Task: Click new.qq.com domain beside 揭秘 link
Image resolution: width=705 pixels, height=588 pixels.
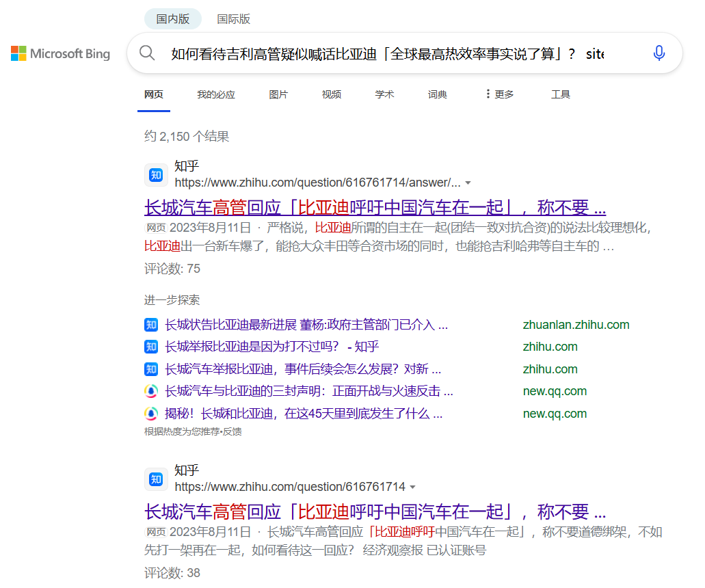Action: point(555,414)
